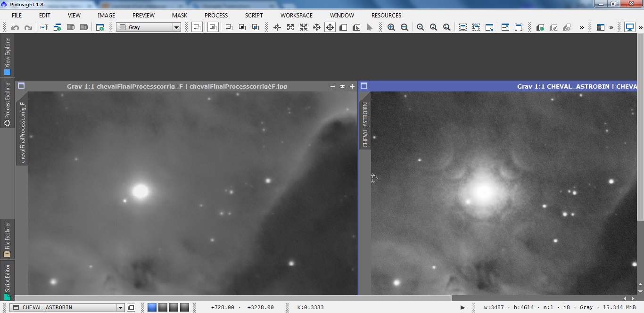Click the shade button on chevalFinalProcesscorrig_F window
The height and width of the screenshot is (313, 644).
(x=342, y=86)
